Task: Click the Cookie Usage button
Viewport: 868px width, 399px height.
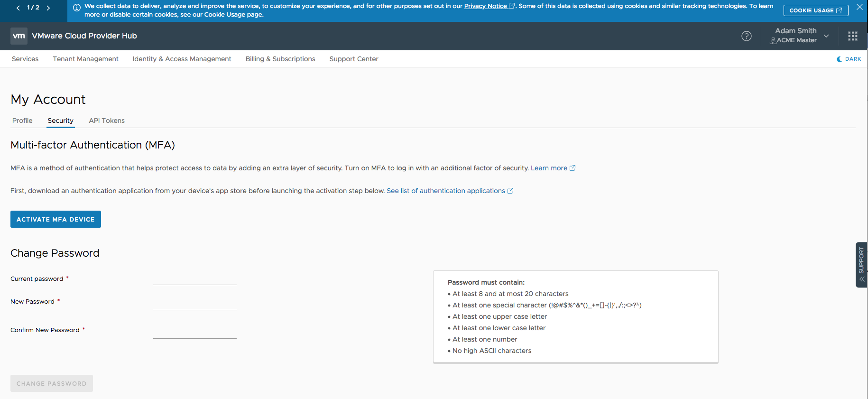Action: 815,10
